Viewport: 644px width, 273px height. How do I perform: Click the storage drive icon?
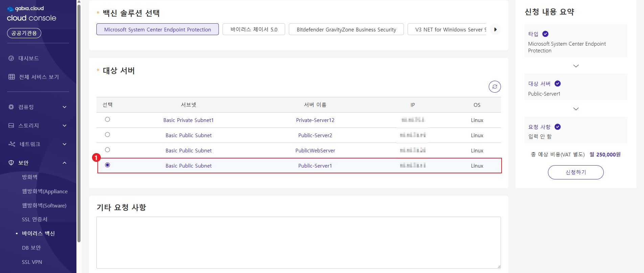[11, 125]
